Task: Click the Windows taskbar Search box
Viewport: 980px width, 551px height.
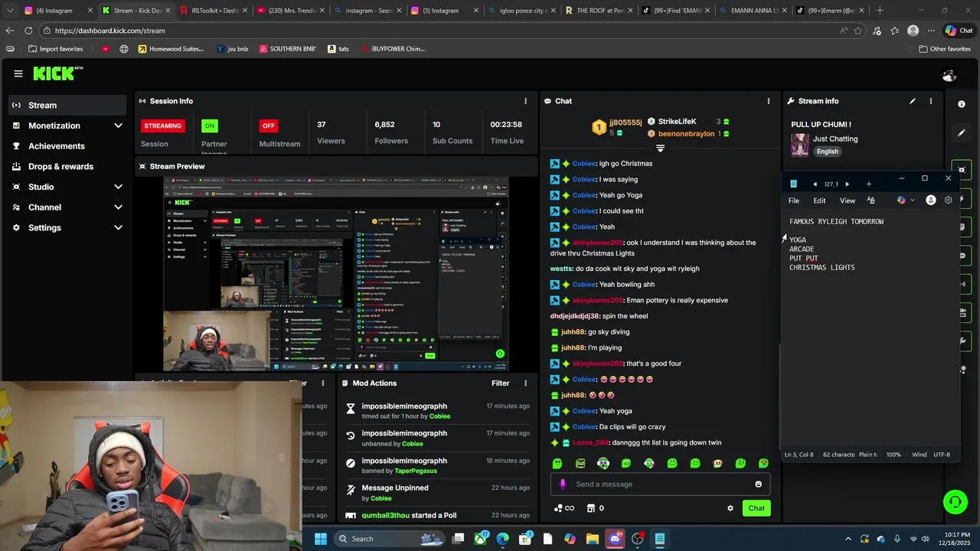Action: [x=390, y=539]
